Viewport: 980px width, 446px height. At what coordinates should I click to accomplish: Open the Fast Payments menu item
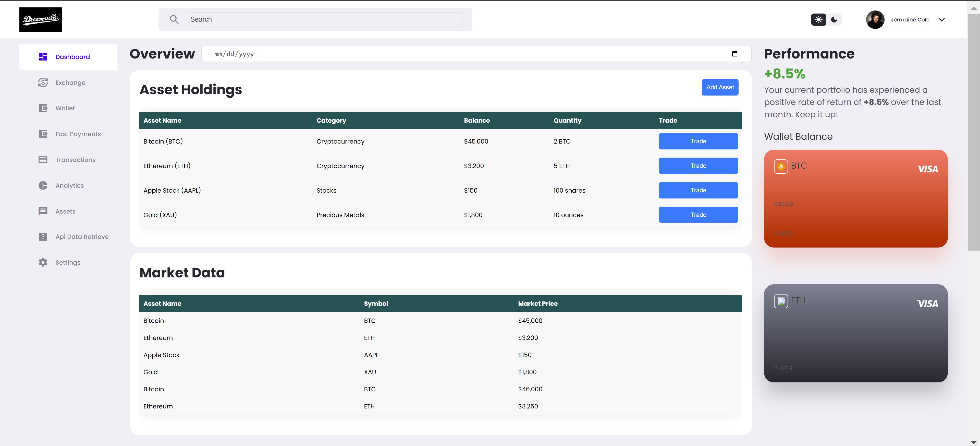click(68, 134)
